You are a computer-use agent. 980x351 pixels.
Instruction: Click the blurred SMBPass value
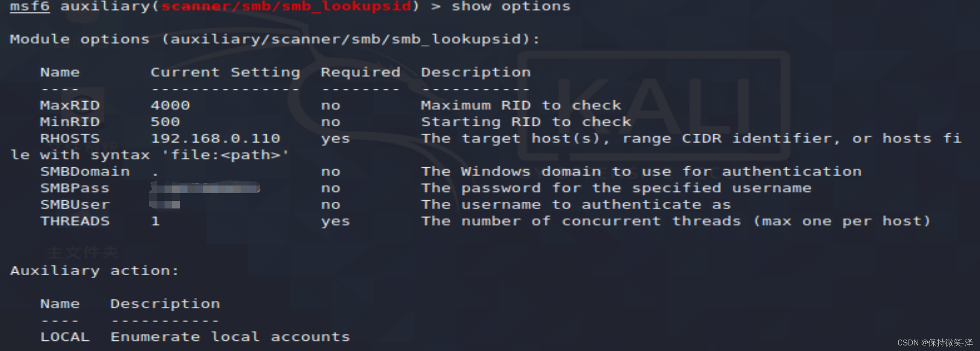click(x=205, y=188)
